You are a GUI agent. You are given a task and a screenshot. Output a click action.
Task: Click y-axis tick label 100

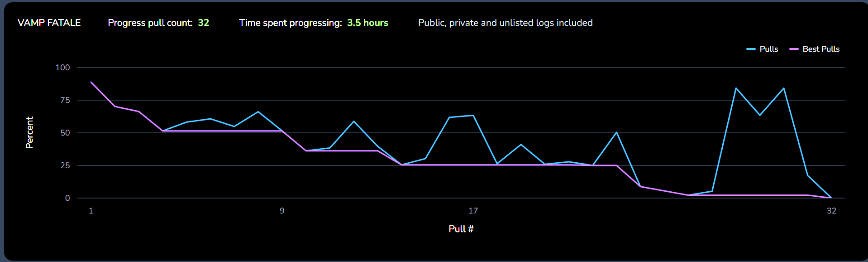coord(62,68)
